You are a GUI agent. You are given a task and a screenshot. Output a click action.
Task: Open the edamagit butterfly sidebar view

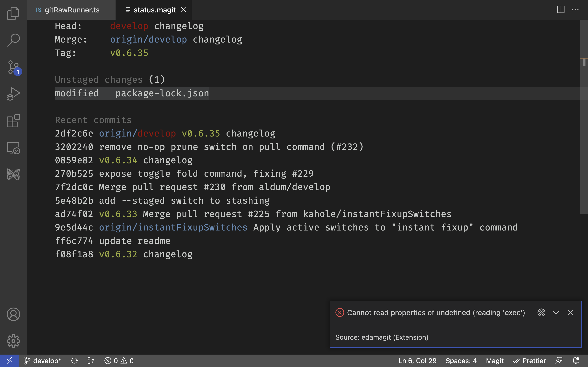13,174
